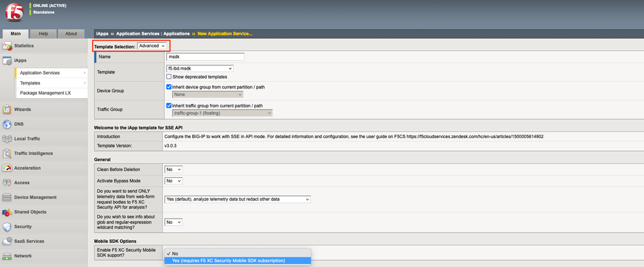644x267 pixels.
Task: Open the Device Group None dropdown
Action: pyautogui.click(x=207, y=94)
